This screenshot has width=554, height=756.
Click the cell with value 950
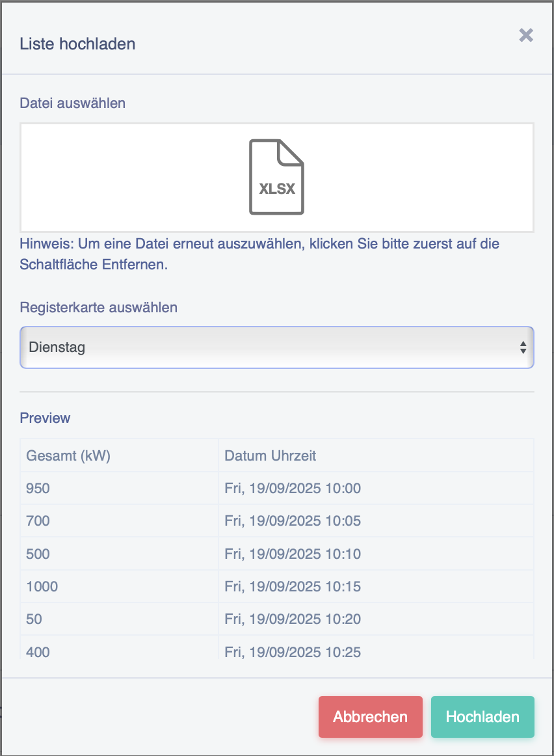click(119, 488)
